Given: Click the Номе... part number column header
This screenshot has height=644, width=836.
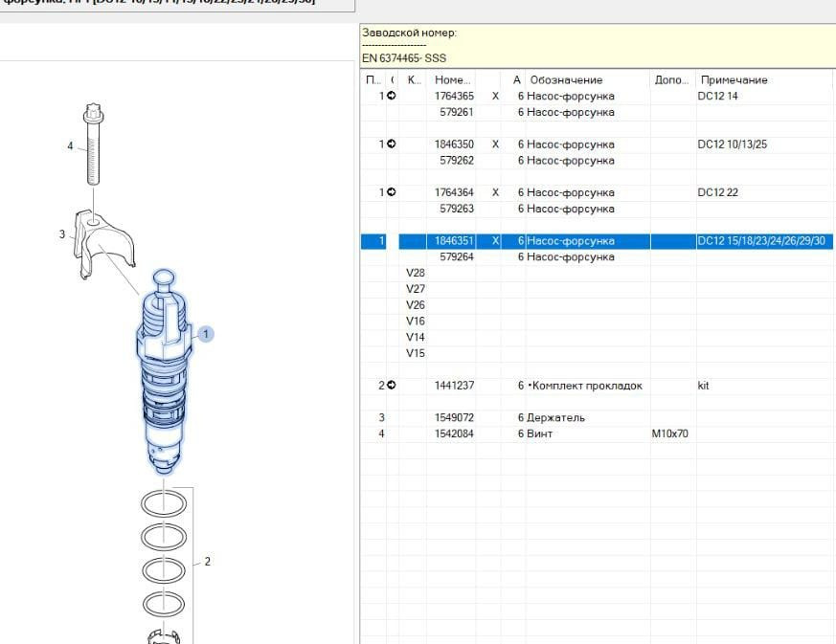Looking at the screenshot, I should click(x=451, y=80).
